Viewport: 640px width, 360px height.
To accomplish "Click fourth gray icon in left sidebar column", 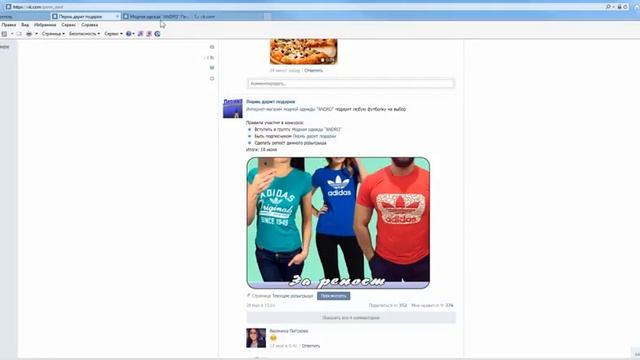I will pos(212,78).
